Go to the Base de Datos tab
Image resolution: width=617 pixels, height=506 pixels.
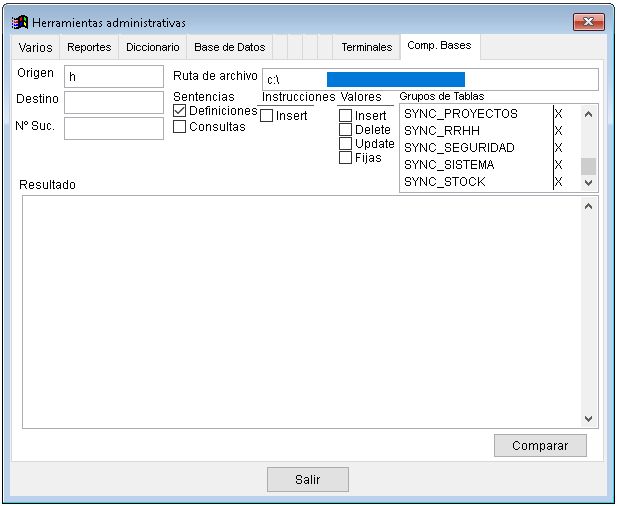click(229, 47)
